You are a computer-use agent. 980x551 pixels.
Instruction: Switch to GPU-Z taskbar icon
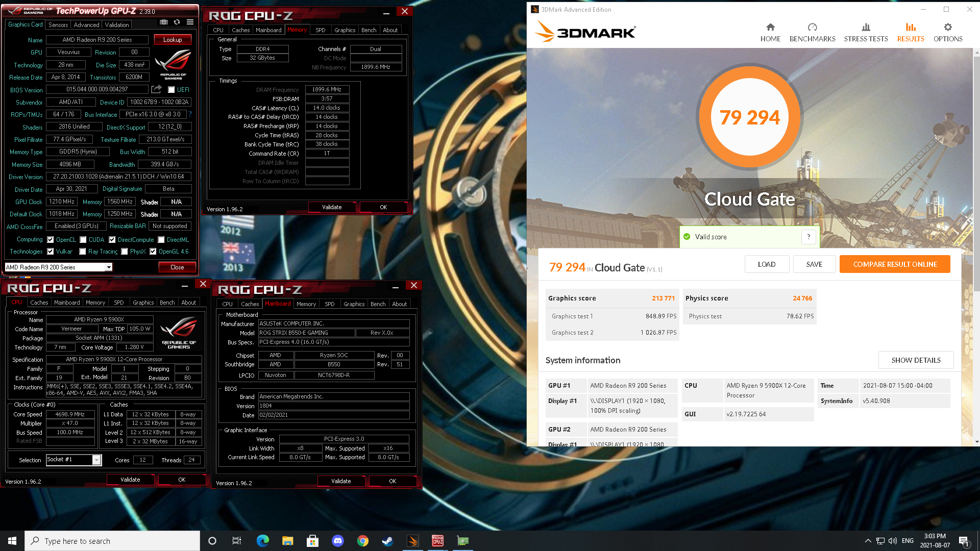coord(462,541)
